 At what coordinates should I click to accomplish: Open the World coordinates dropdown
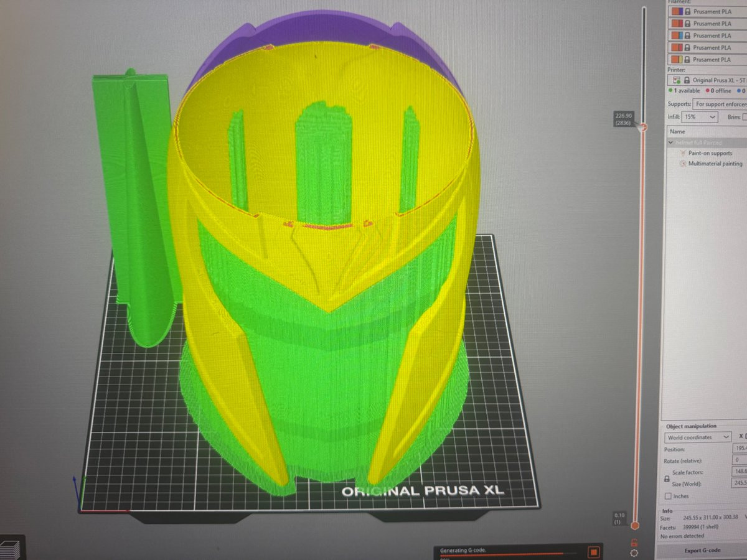(698, 437)
